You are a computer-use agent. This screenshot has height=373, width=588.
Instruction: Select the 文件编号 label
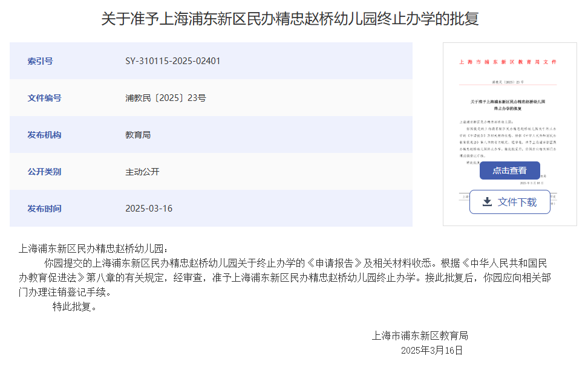point(44,98)
